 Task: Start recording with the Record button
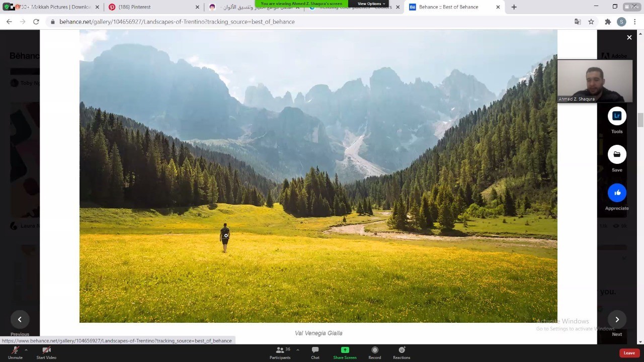coord(374,352)
